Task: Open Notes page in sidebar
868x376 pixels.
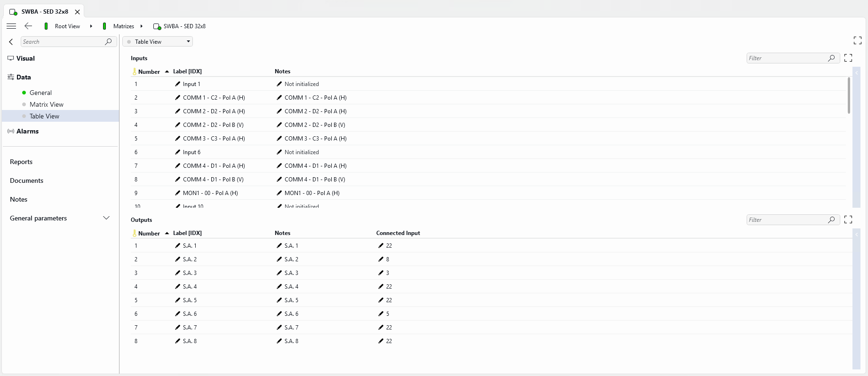Action: tap(18, 199)
